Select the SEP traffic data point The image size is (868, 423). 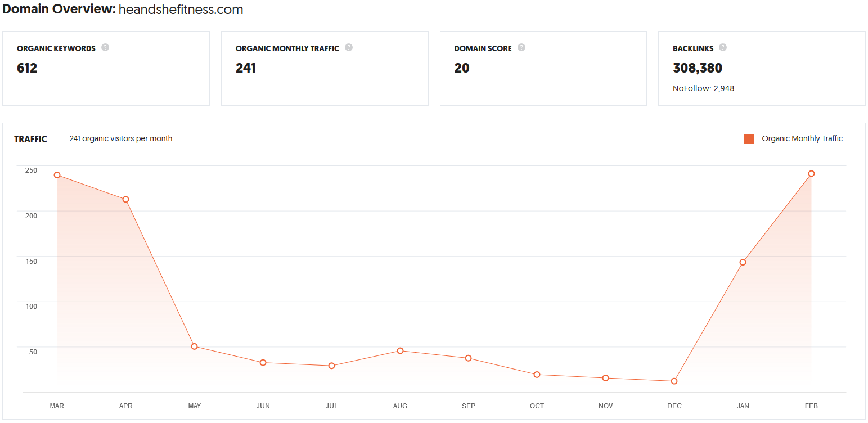469,358
